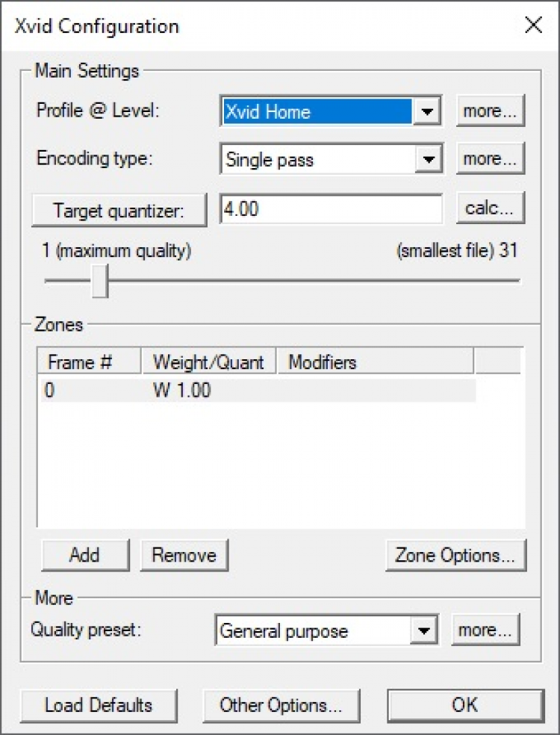Add a new zone

(84, 555)
